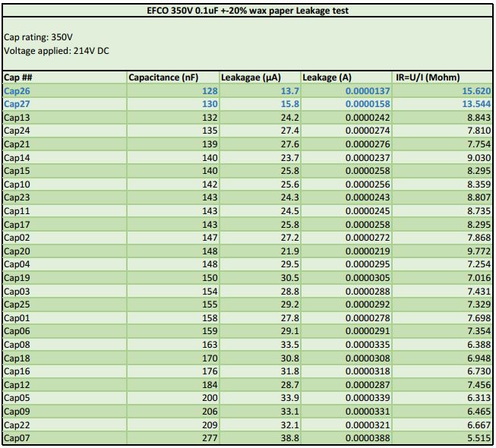The image size is (496, 448).
Task: Click the Cap27 row label
Action: pyautogui.click(x=17, y=104)
